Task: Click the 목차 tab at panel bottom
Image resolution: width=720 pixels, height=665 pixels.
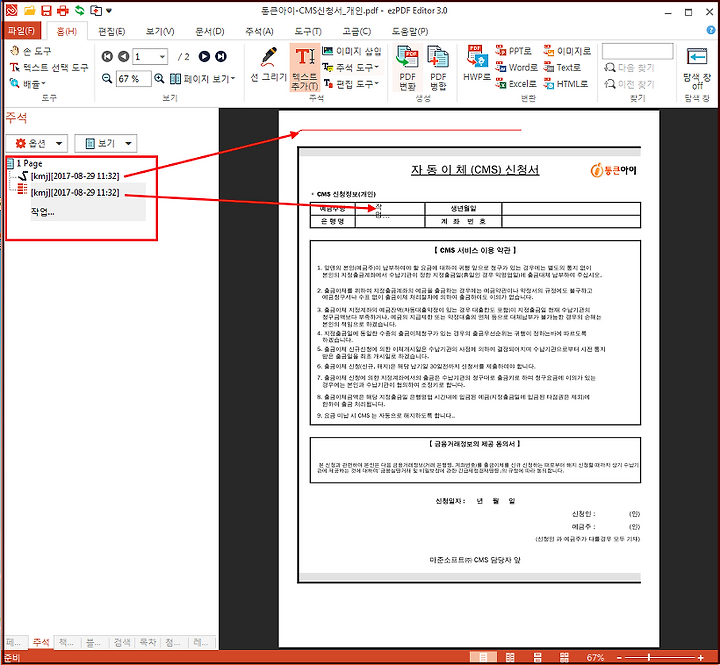Action: (x=147, y=642)
